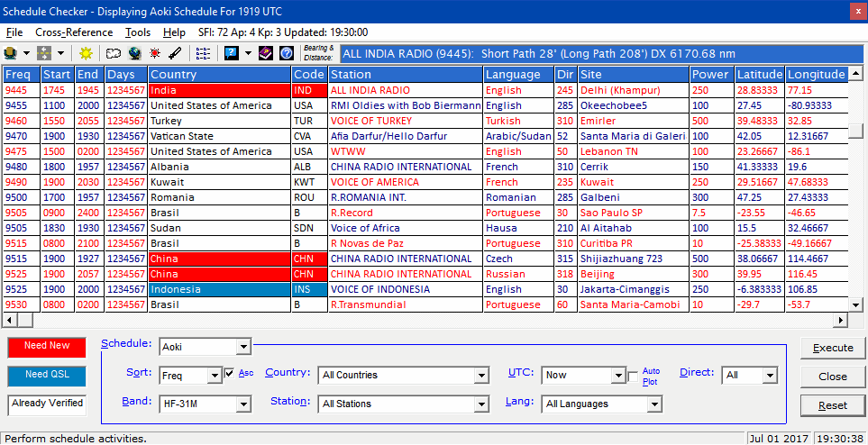Click the Jul 01 2017 status bar date
The image size is (868, 445).
point(778,439)
